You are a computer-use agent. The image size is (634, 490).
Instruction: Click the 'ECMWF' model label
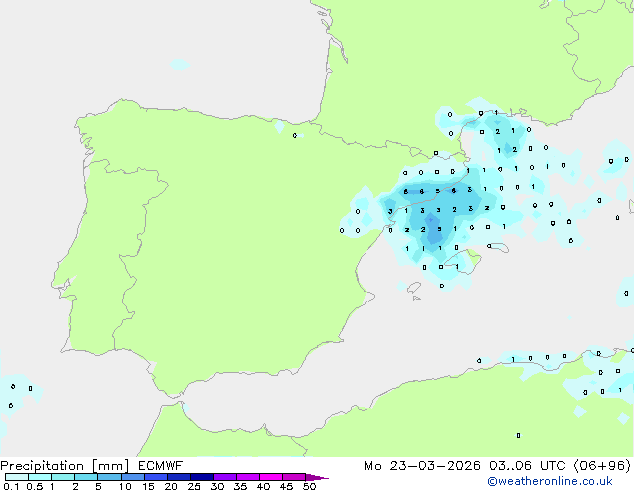point(161,466)
